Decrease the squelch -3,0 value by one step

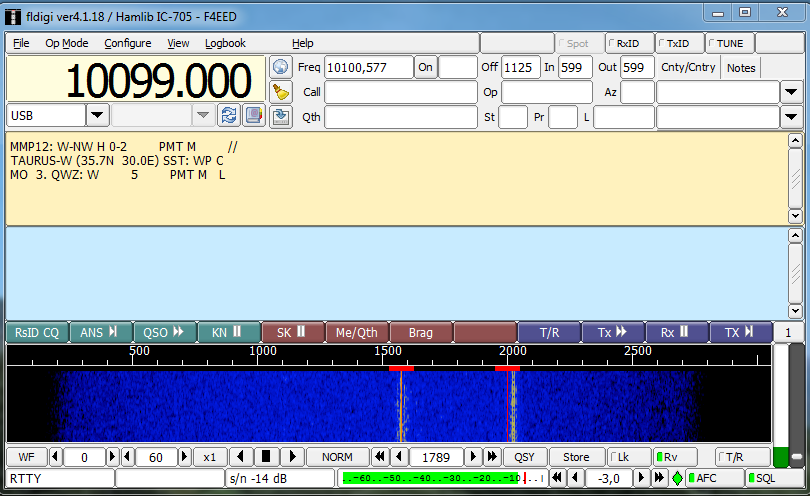coord(575,478)
